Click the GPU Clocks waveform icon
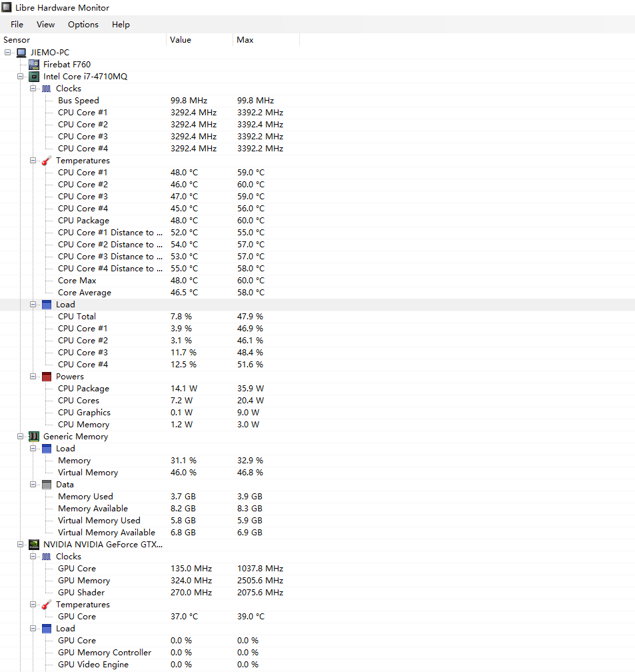635x672 pixels. 47,557
